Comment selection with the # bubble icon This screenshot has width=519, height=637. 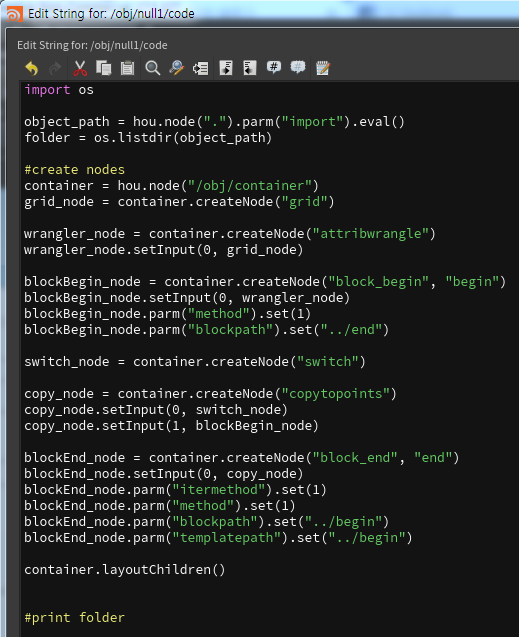(274, 67)
